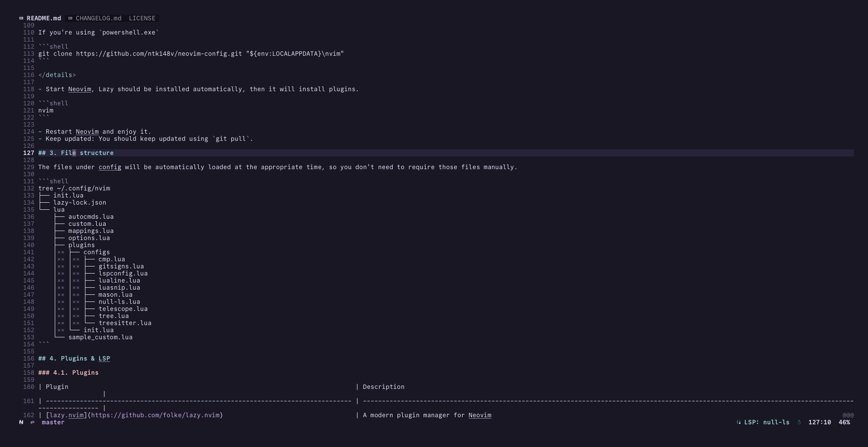Image resolution: width=868 pixels, height=447 pixels.
Task: Select the README.md buffer tab
Action: 43,18
